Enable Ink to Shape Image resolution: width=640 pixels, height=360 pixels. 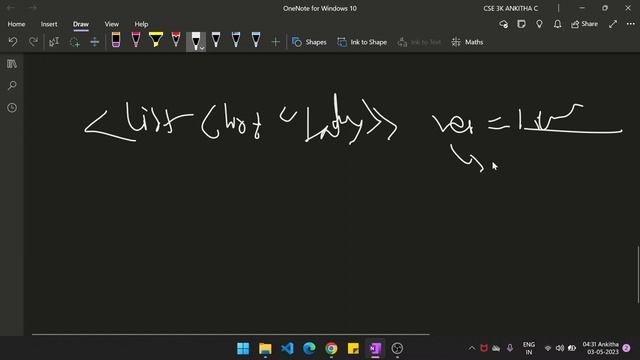(x=362, y=42)
